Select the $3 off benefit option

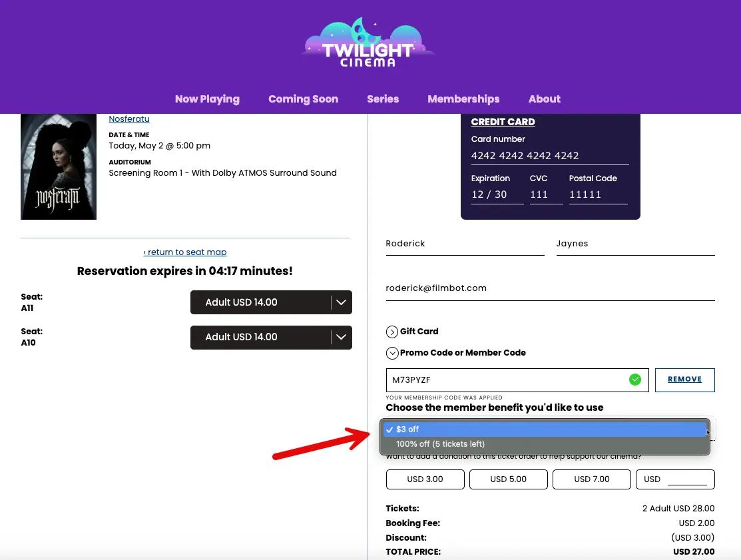(545, 429)
